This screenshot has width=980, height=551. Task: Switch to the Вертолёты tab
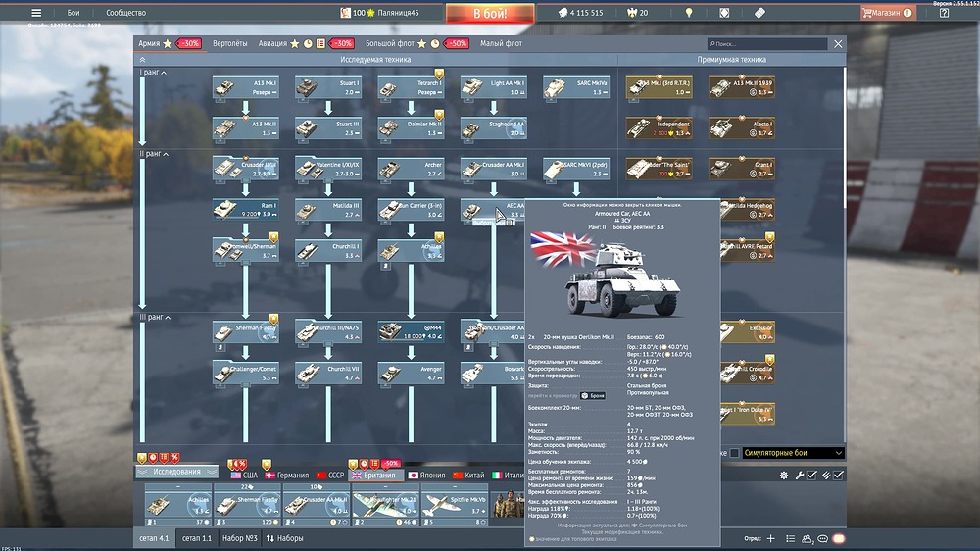pyautogui.click(x=230, y=43)
